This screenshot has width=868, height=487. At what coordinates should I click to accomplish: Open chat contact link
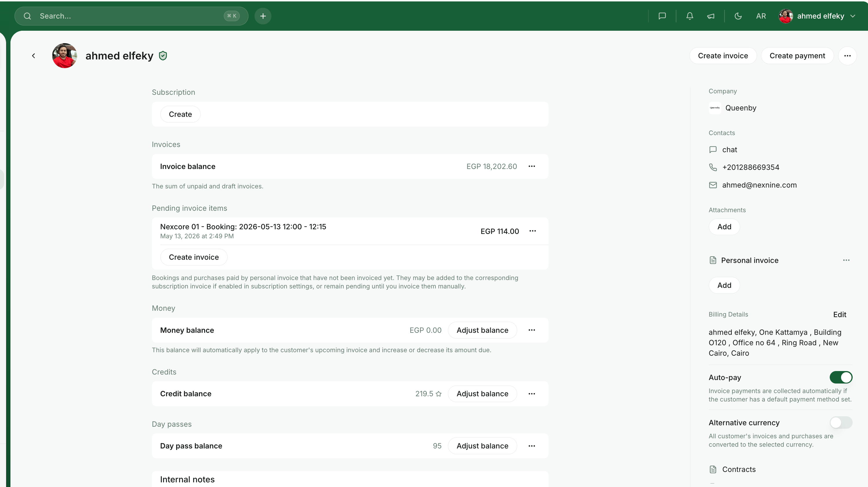[x=729, y=150]
